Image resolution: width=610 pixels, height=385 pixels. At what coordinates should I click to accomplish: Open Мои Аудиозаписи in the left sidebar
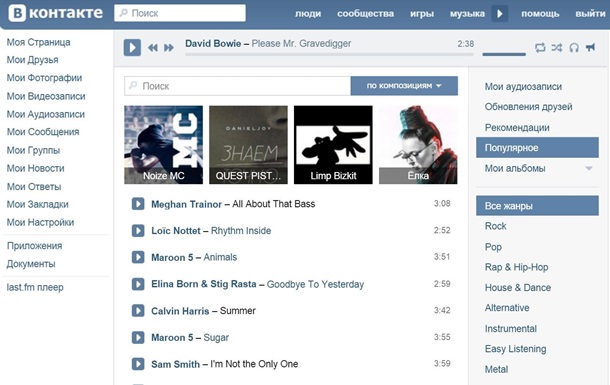[46, 114]
